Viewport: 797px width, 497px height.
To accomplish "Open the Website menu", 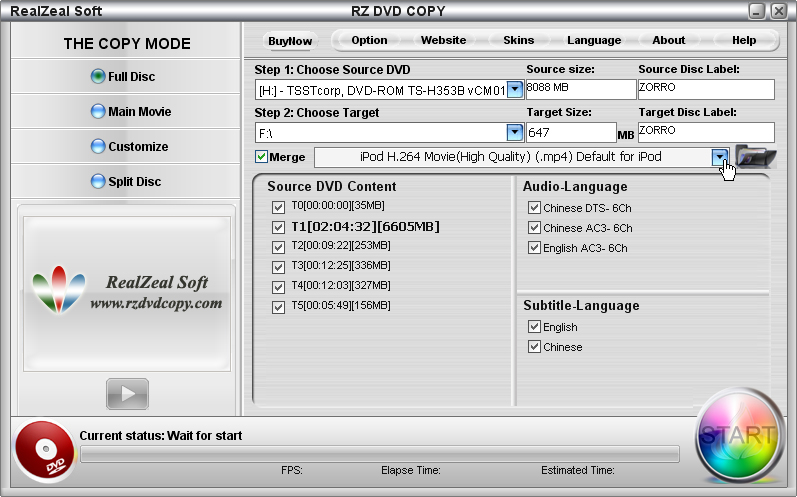I will point(443,40).
